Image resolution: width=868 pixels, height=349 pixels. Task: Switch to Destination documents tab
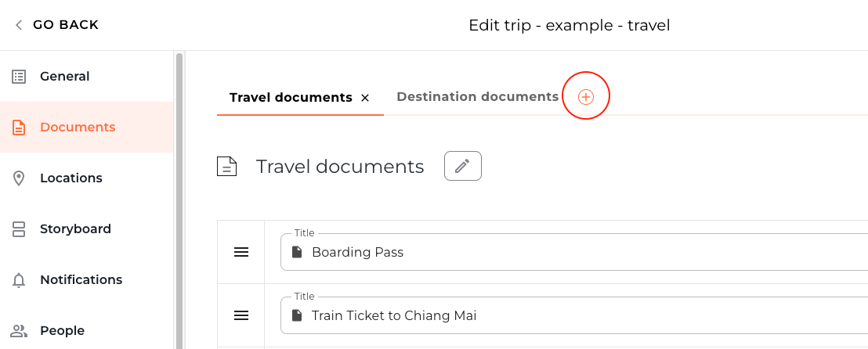[x=477, y=97]
